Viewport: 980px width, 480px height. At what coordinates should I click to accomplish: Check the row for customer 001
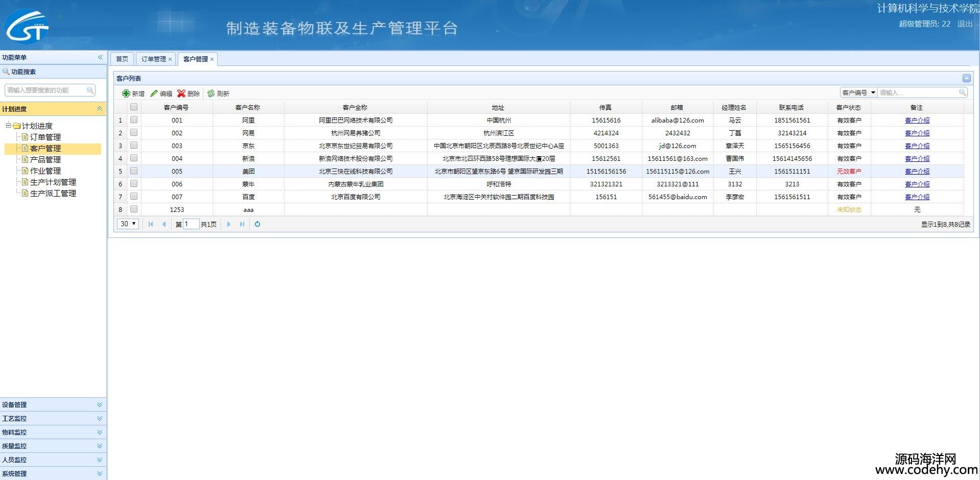(x=134, y=120)
